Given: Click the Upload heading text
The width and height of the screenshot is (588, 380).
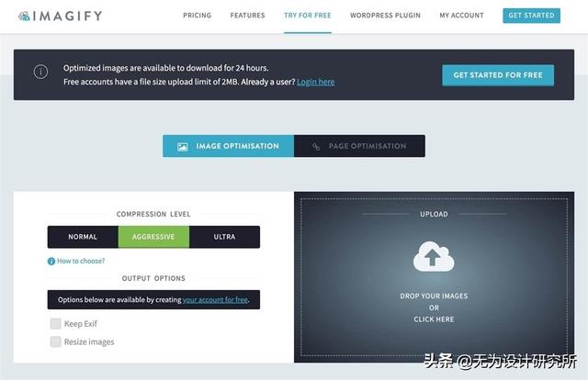Looking at the screenshot, I should tap(434, 214).
